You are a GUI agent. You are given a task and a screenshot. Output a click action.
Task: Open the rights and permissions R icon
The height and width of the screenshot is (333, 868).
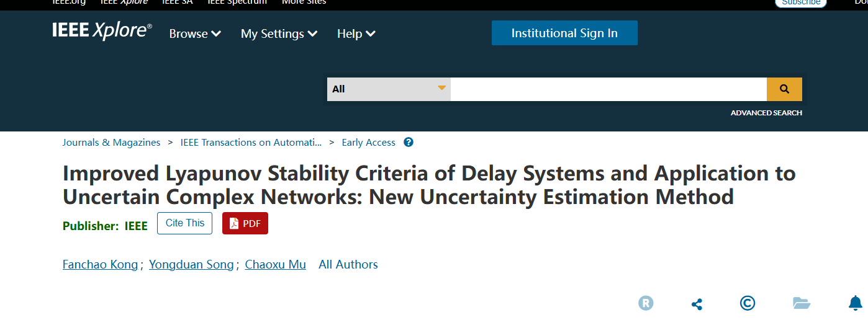pyautogui.click(x=646, y=303)
